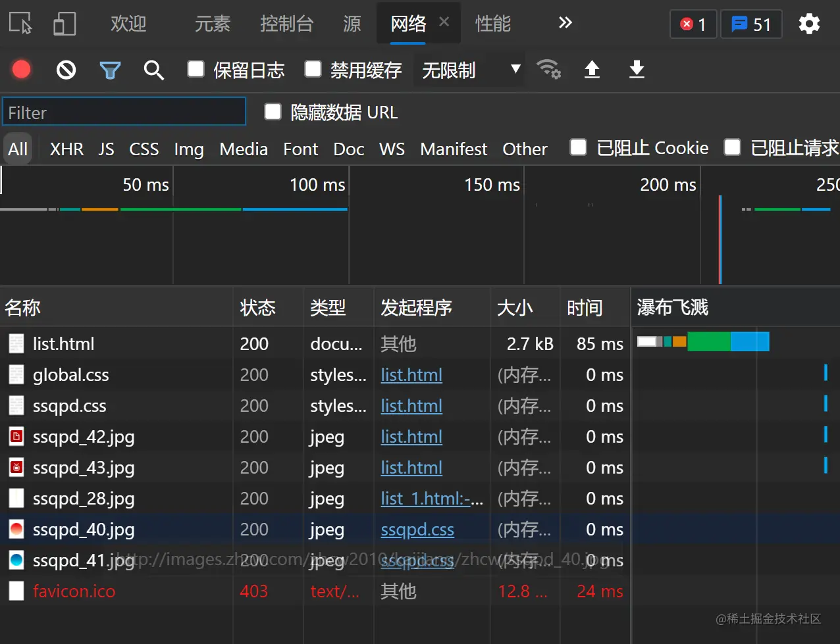Enable the 禁用缓存 checkbox
The image size is (840, 644).
coord(313,69)
